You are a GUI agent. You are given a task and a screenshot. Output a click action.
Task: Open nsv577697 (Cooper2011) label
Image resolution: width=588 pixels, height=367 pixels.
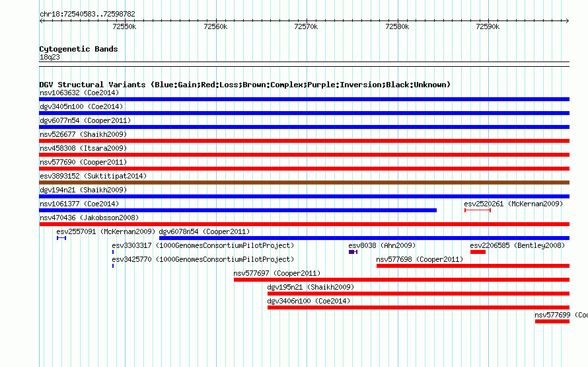(x=277, y=273)
